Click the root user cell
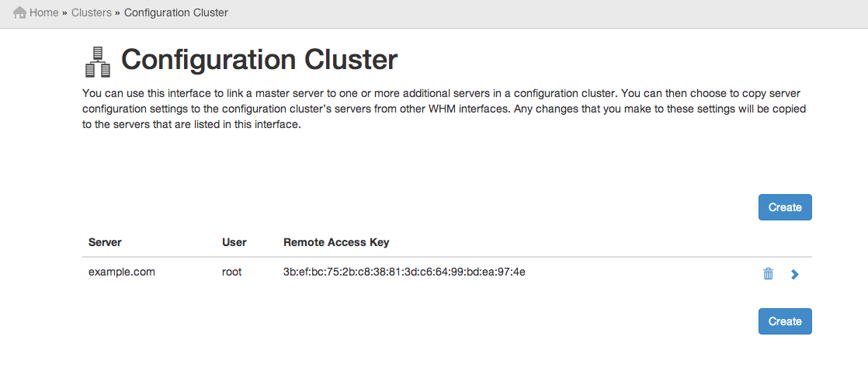The height and width of the screenshot is (378, 868). click(x=232, y=272)
